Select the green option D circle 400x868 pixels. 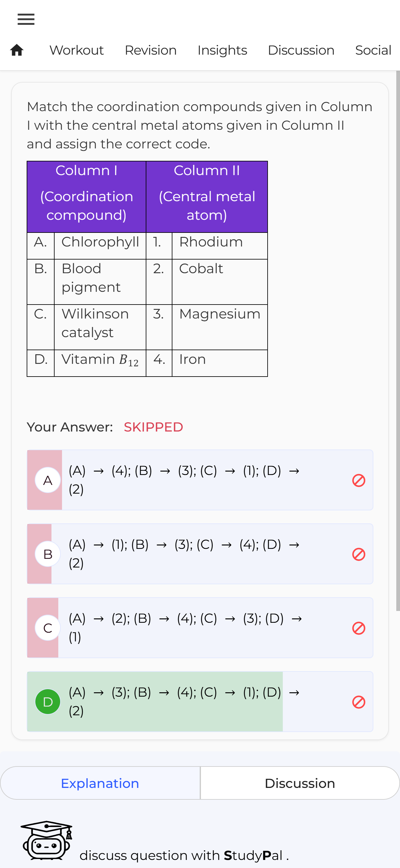pyautogui.click(x=48, y=702)
